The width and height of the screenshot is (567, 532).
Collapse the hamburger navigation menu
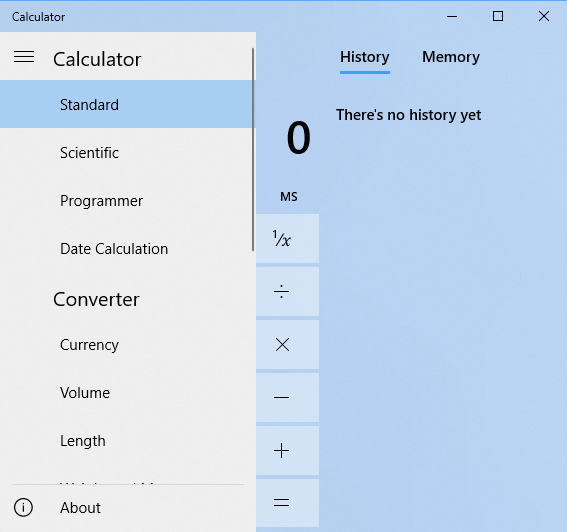pos(24,57)
